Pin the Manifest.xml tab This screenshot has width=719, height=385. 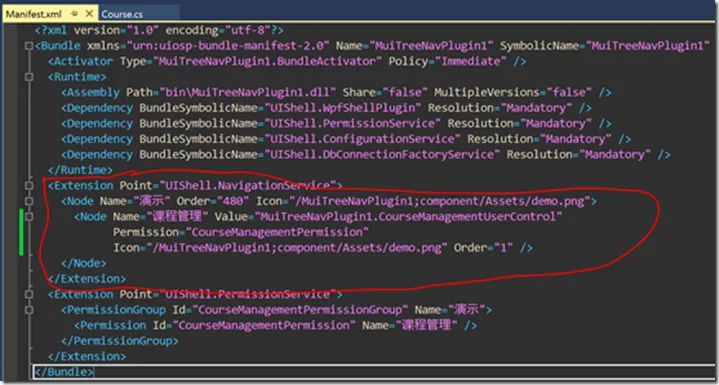[x=75, y=14]
